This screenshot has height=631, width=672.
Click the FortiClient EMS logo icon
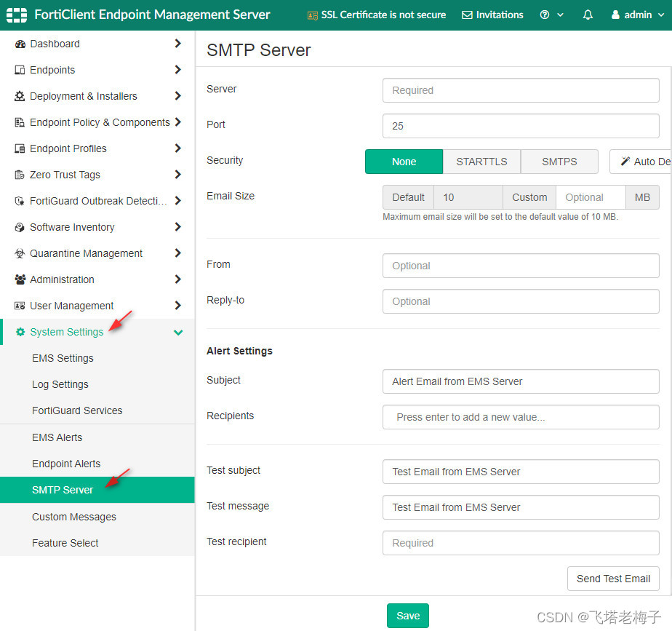click(x=17, y=15)
